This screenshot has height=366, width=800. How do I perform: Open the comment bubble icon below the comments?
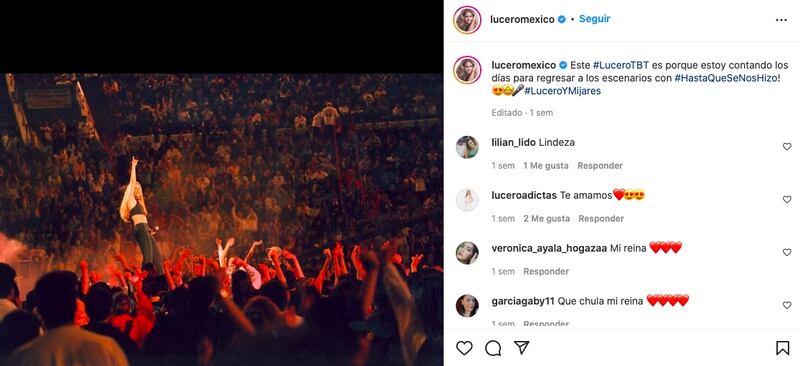tap(493, 348)
